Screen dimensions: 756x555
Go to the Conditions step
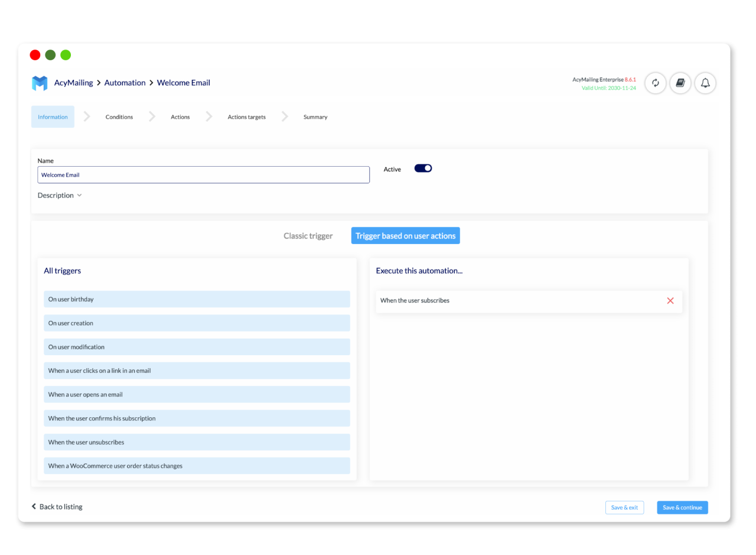pos(119,117)
